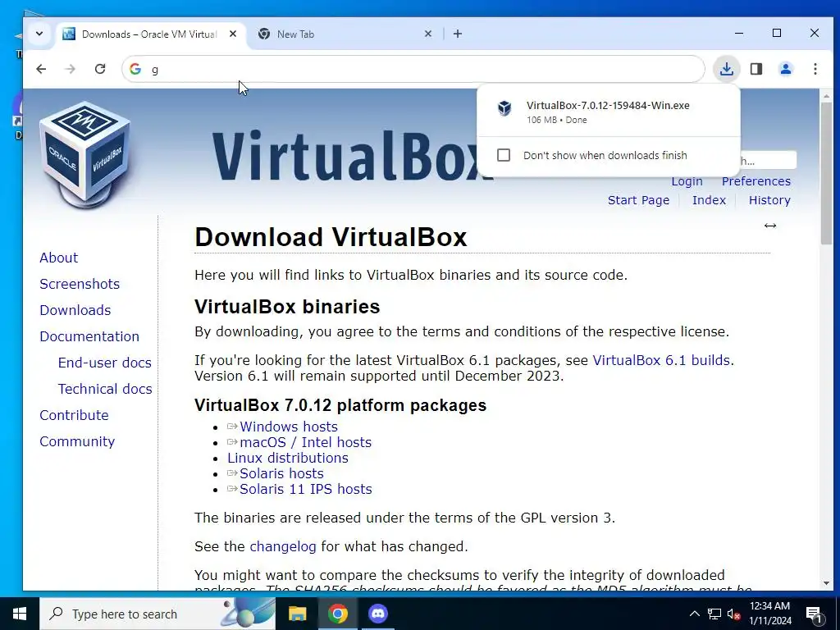Click the scrollbar up arrow
The height and width of the screenshot is (630, 840).
click(826, 97)
